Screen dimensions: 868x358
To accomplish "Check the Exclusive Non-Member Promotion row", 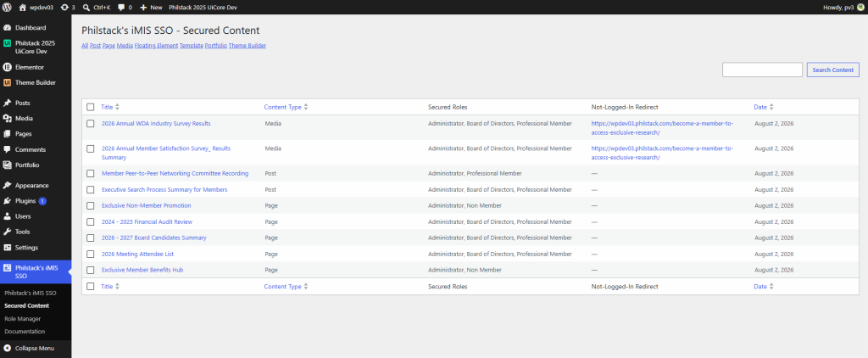I will point(90,205).
